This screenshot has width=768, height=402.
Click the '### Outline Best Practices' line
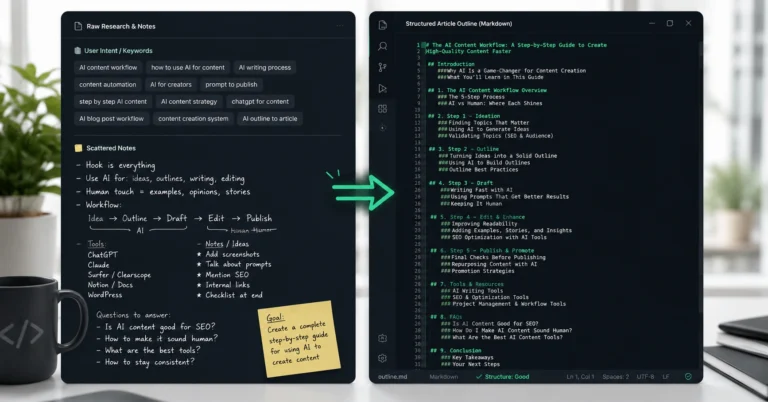(x=478, y=169)
